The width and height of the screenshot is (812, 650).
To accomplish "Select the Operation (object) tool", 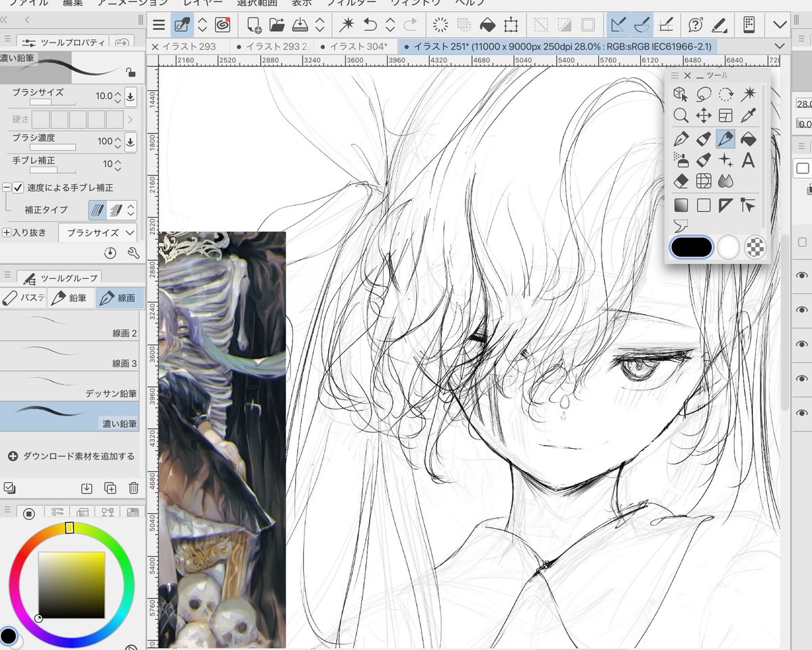I will (x=681, y=94).
